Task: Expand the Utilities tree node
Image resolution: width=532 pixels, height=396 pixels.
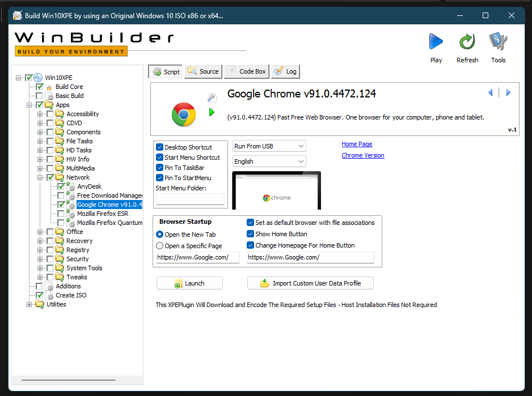Action: [29, 304]
